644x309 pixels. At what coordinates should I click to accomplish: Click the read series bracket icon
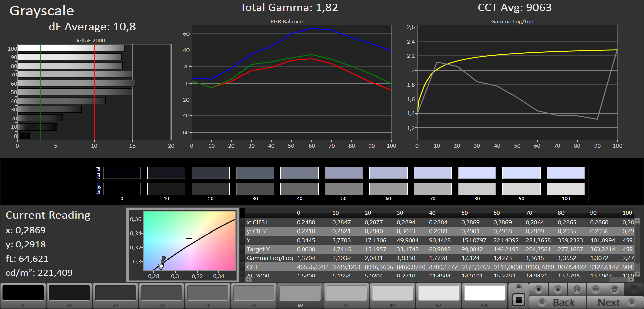click(577, 289)
